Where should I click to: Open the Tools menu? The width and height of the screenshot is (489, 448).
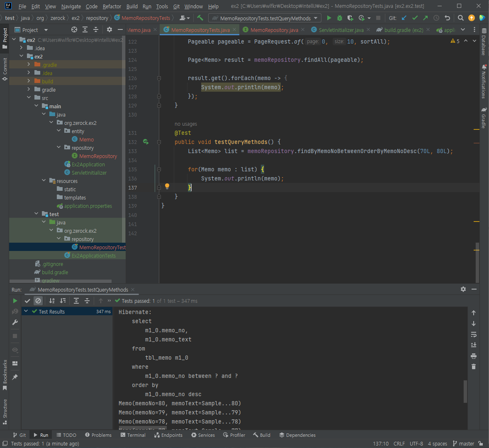[162, 6]
